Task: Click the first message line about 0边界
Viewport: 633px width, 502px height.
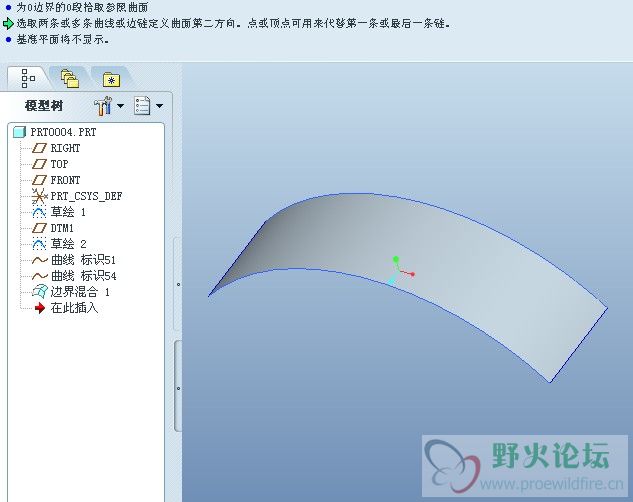Action: click(82, 7)
